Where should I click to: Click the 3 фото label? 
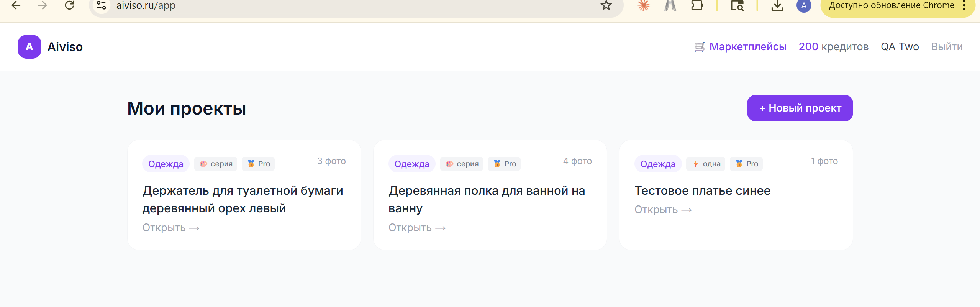[331, 161]
